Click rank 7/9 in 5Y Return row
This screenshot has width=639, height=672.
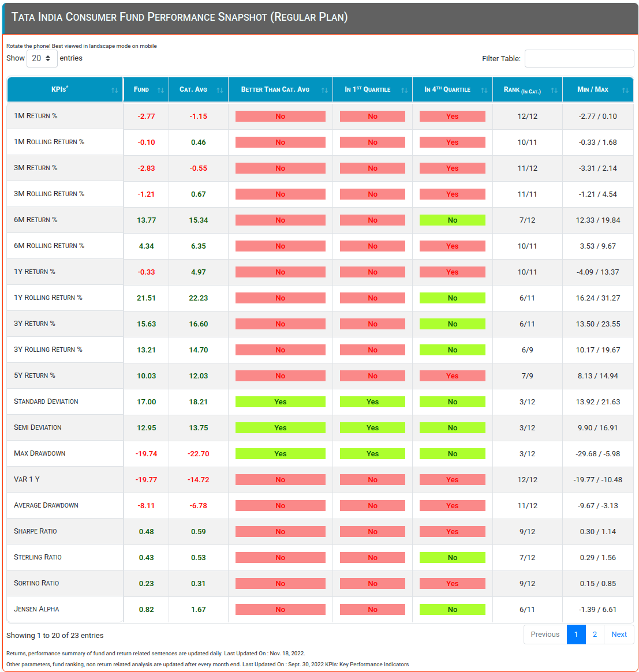pos(528,376)
